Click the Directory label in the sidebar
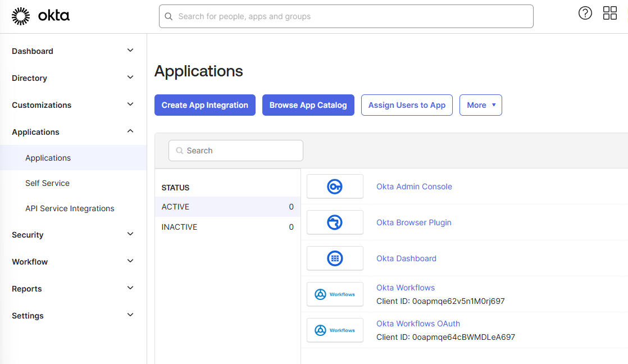 [29, 78]
